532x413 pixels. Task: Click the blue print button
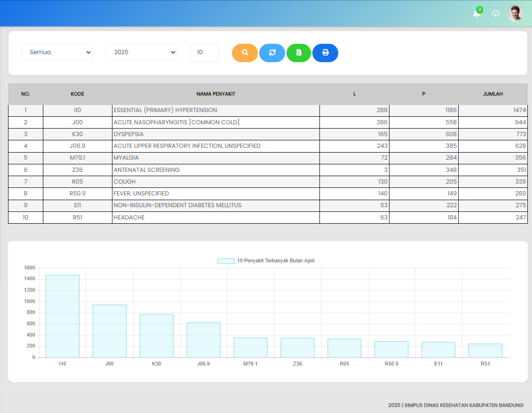coord(325,53)
